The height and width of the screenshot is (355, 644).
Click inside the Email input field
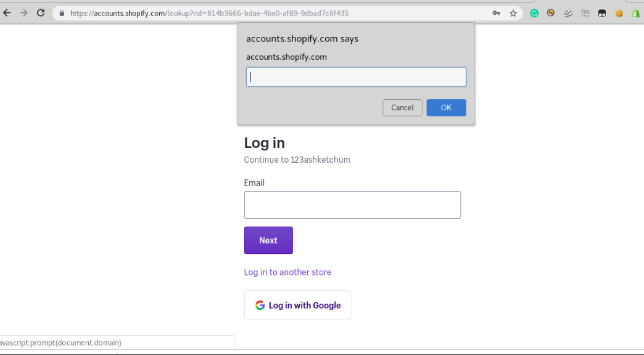click(x=352, y=205)
